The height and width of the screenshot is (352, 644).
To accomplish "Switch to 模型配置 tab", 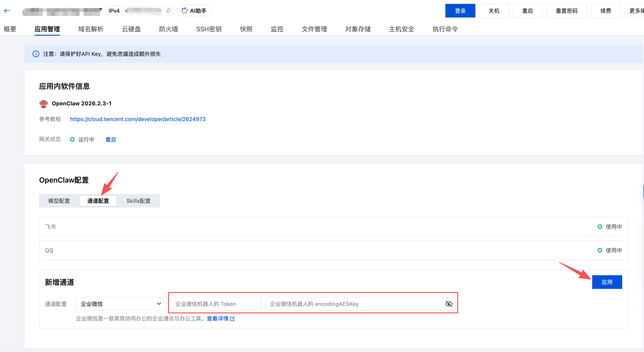I will coord(59,201).
